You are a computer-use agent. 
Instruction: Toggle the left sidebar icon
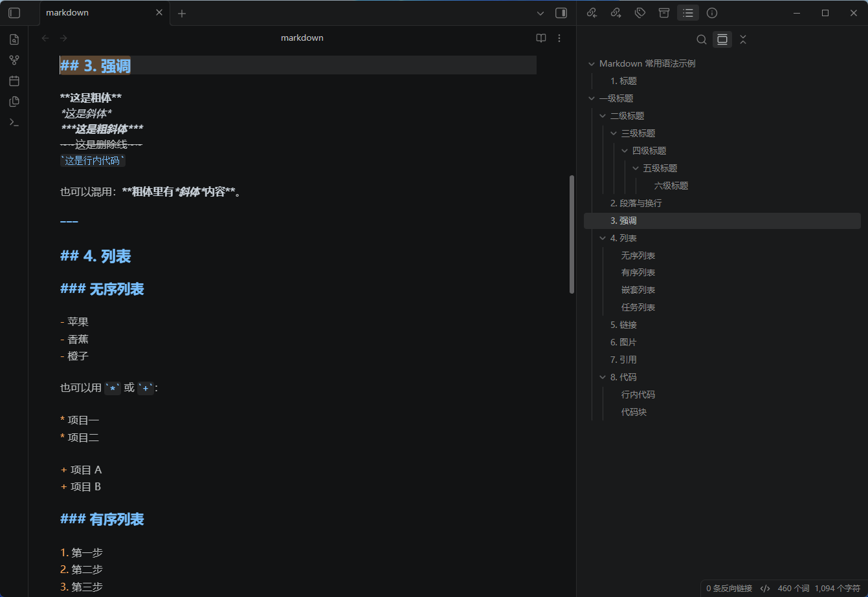tap(14, 13)
